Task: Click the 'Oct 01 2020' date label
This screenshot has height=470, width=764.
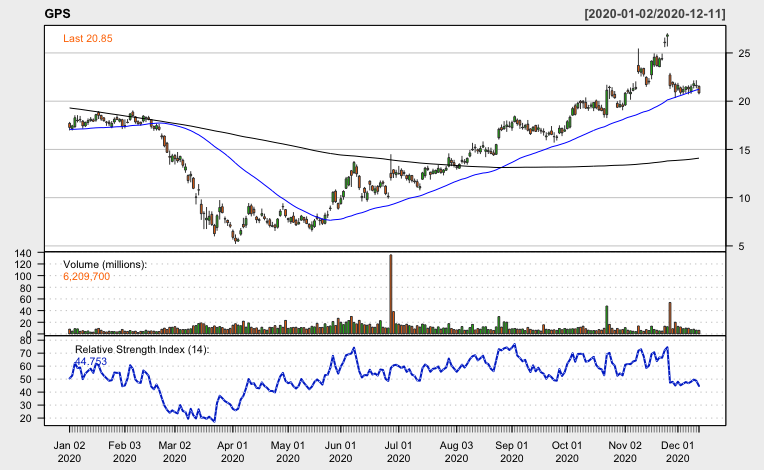Action: tap(567, 451)
